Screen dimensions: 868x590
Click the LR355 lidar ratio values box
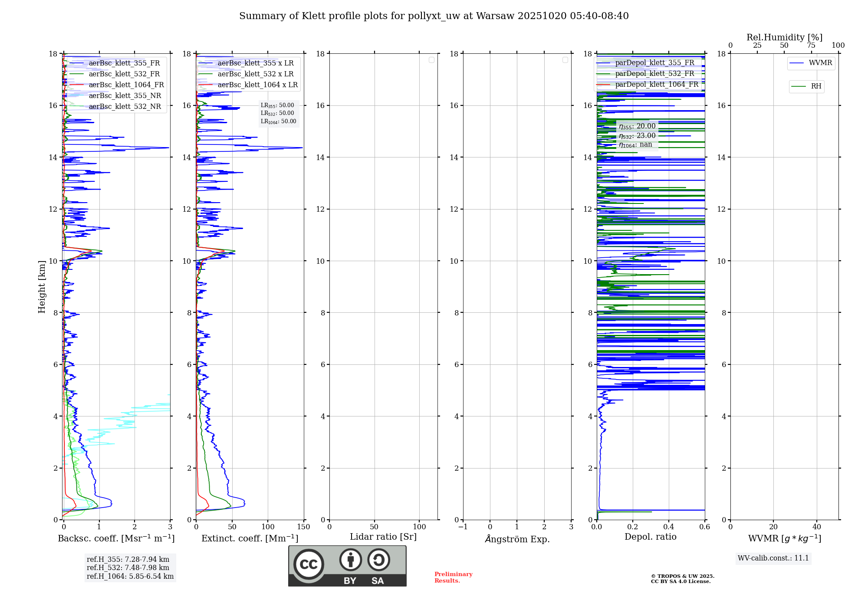coord(278,113)
